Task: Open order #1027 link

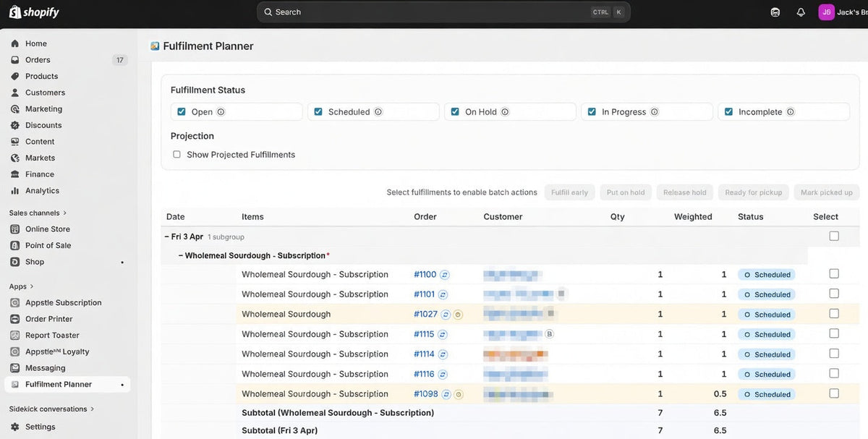Action: (426, 314)
